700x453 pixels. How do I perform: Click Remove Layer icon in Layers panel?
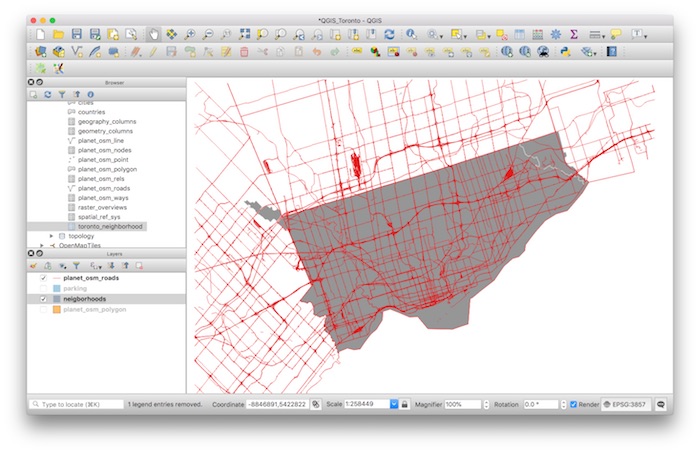point(139,266)
